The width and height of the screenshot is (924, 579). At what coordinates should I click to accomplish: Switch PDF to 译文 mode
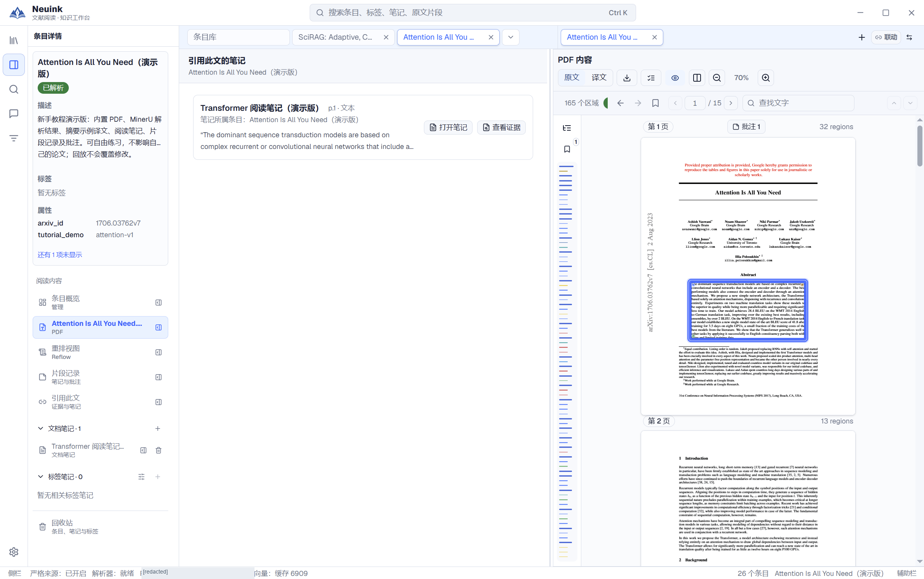599,78
